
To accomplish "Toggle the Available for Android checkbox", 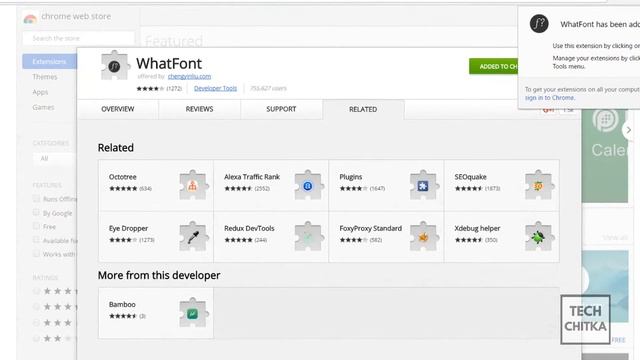I will tap(36, 240).
